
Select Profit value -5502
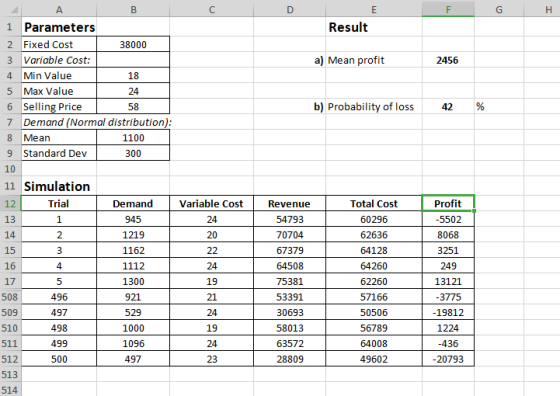click(x=448, y=219)
